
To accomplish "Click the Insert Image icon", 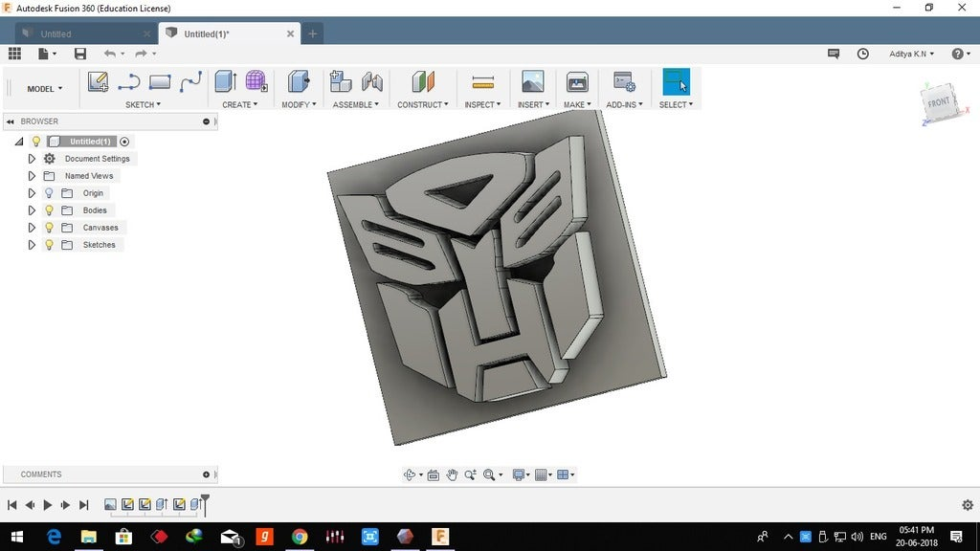I will click(x=533, y=82).
